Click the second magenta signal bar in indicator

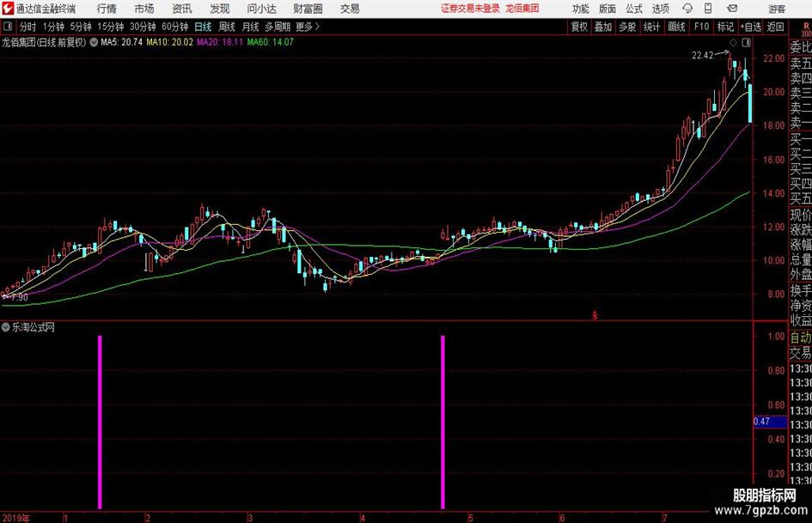(x=443, y=422)
